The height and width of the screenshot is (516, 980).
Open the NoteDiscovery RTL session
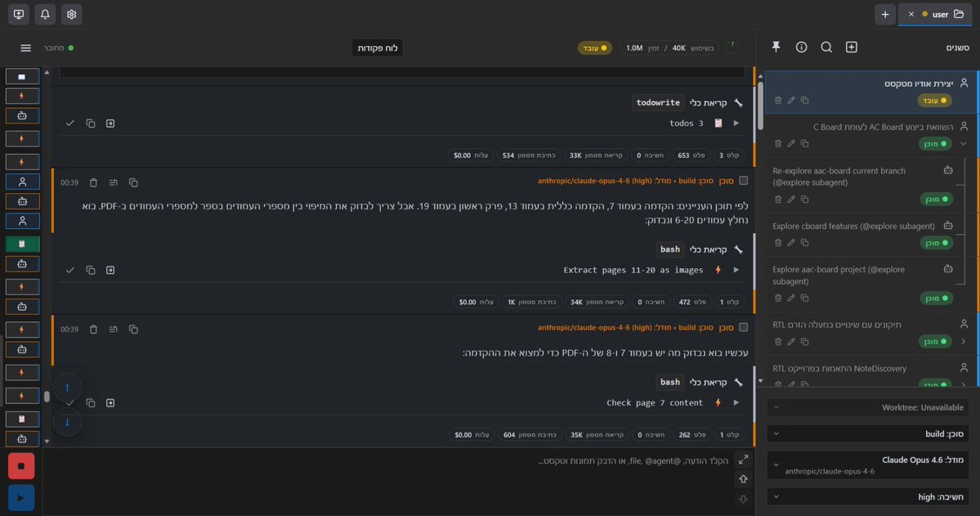pyautogui.click(x=872, y=374)
